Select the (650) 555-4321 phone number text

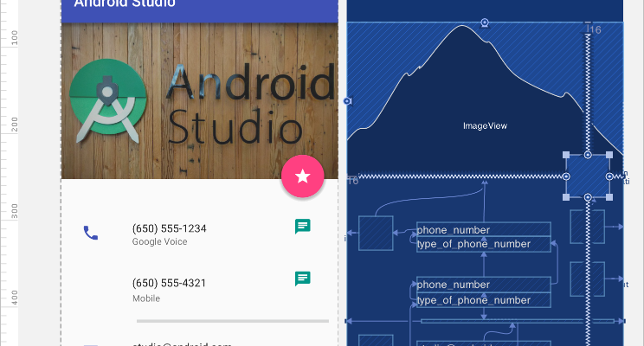point(169,283)
